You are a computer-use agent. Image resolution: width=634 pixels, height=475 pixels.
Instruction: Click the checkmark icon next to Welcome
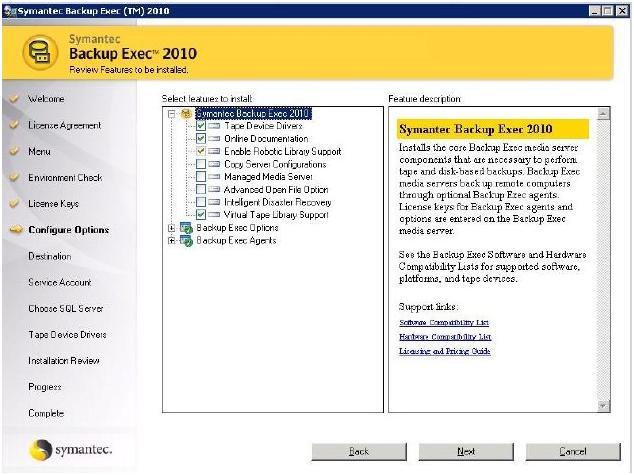[x=14, y=99]
